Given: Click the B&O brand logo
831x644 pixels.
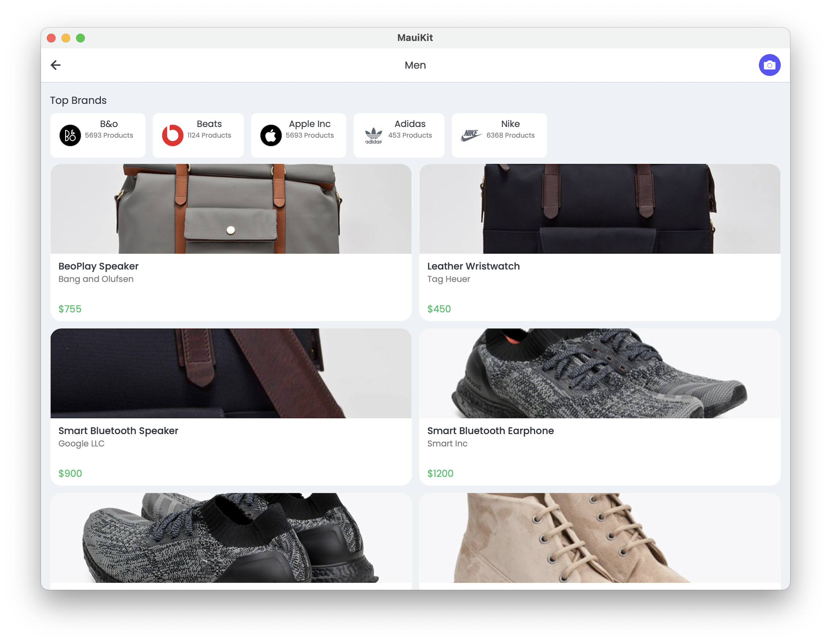Looking at the screenshot, I should [x=70, y=135].
